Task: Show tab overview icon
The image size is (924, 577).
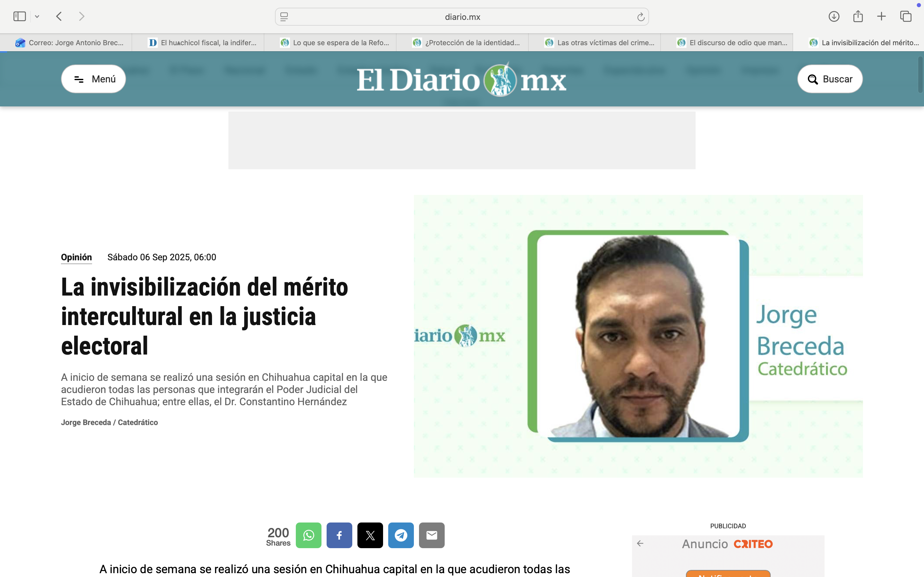Action: pos(906,16)
